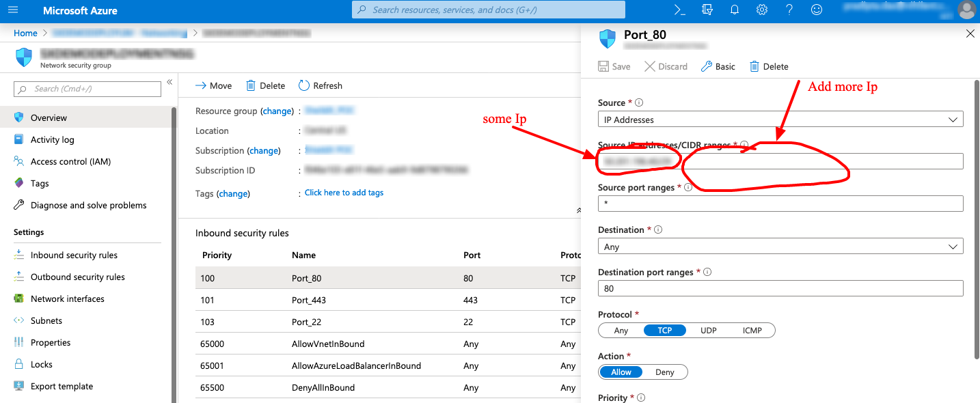Click the Move arrow icon
This screenshot has height=403, width=980.
[201, 85]
